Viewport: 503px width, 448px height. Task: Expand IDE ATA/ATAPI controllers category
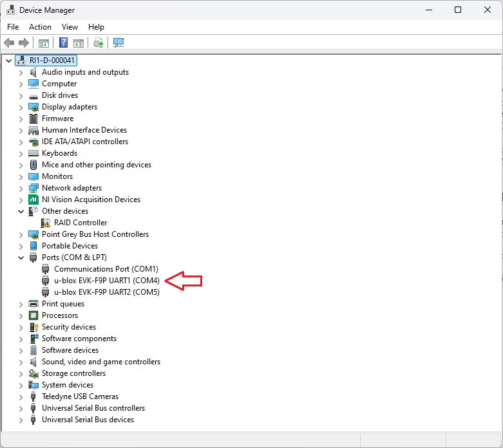[21, 142]
